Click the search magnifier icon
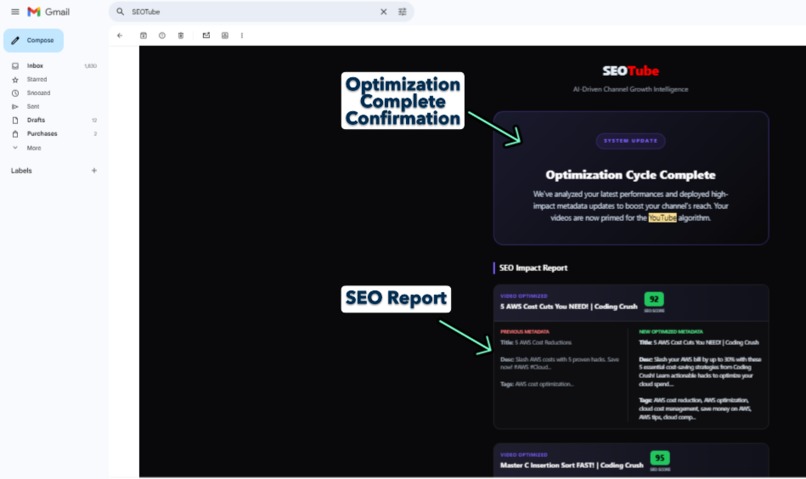The image size is (806, 479). coord(120,12)
